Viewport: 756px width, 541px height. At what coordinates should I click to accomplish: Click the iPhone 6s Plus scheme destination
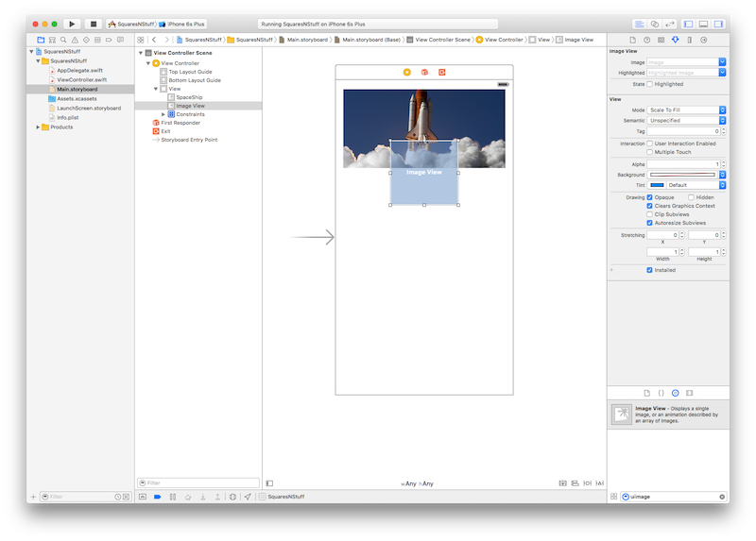pos(181,24)
